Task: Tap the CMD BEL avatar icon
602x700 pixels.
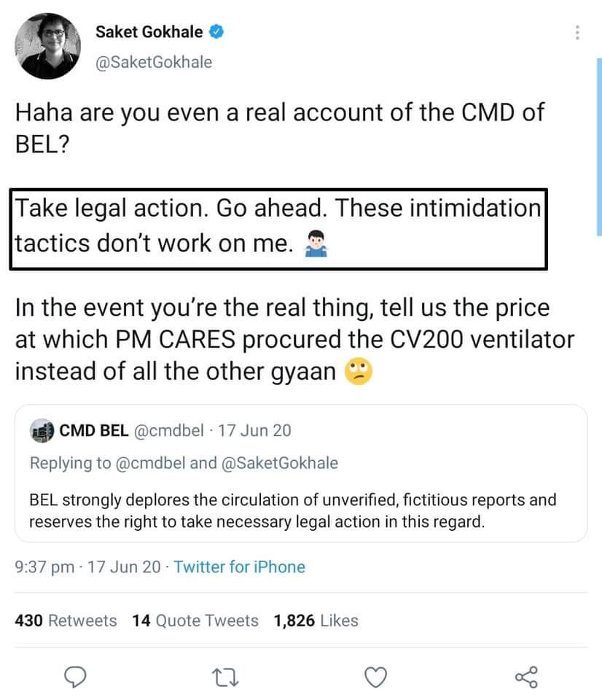Action: (42, 430)
